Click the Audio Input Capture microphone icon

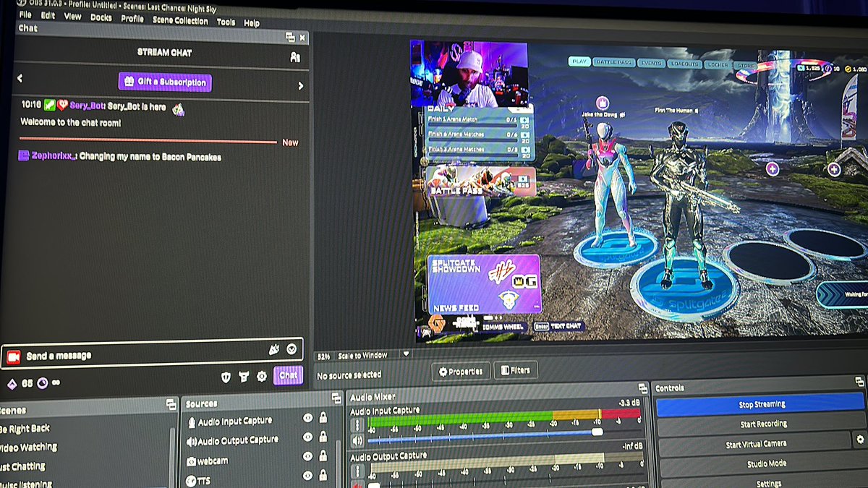point(192,422)
